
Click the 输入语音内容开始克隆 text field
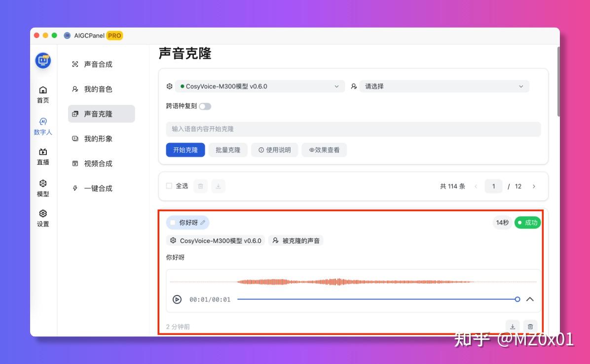(x=353, y=129)
